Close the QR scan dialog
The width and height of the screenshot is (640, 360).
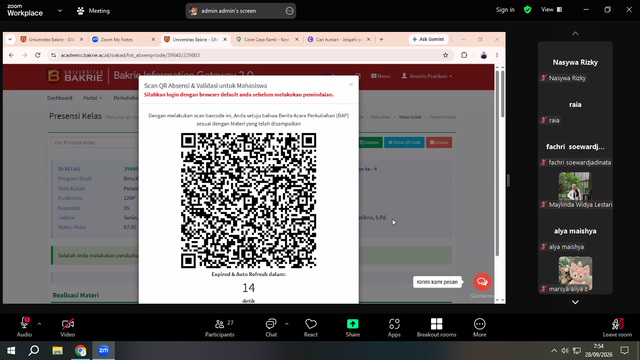351,84
